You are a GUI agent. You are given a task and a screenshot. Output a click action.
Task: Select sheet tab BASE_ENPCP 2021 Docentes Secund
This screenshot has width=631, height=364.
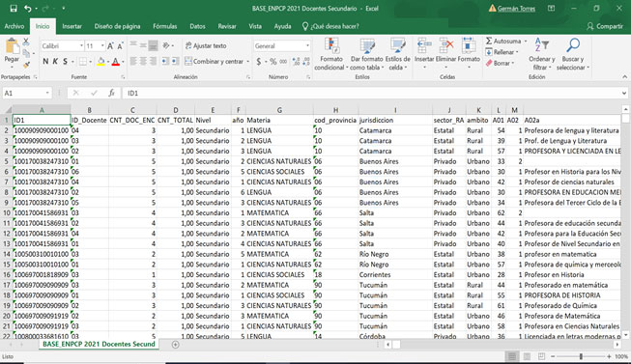99,345
